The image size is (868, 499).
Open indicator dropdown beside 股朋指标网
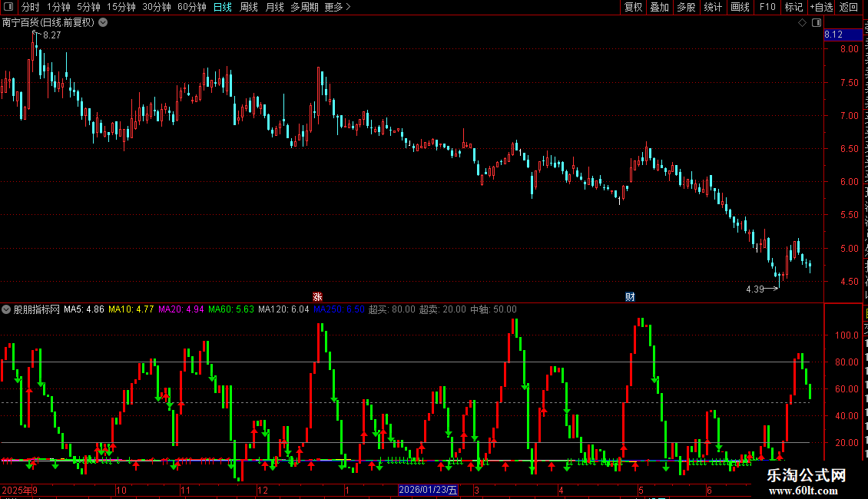point(6,309)
